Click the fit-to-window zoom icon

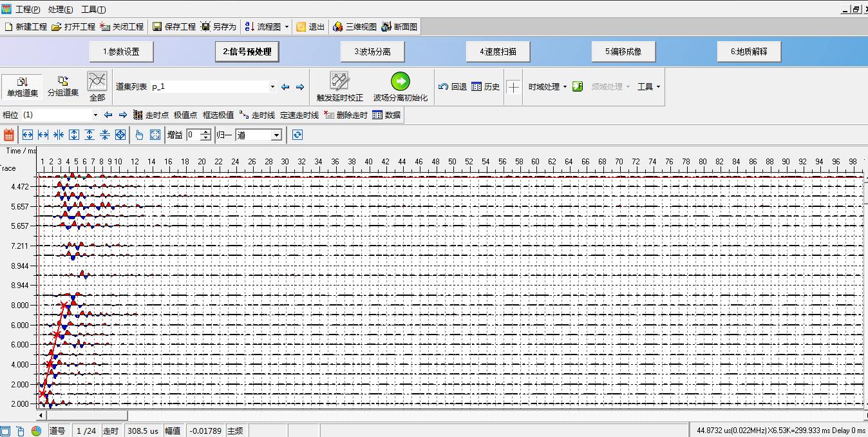tap(155, 135)
